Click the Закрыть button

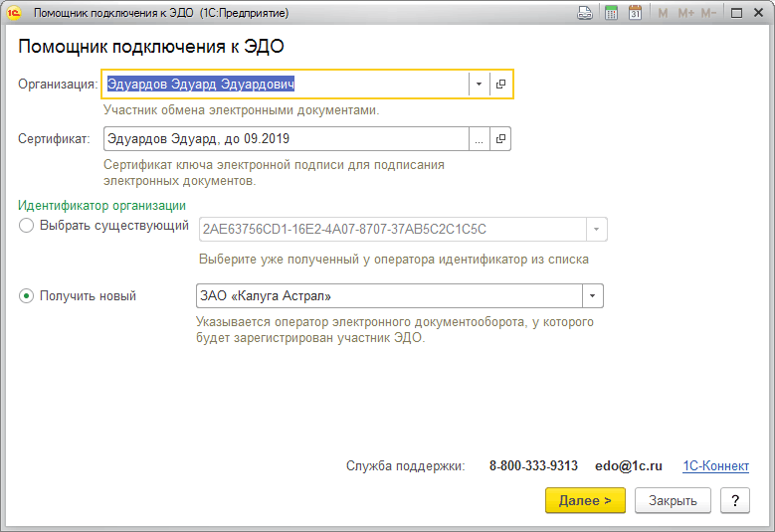point(673,500)
